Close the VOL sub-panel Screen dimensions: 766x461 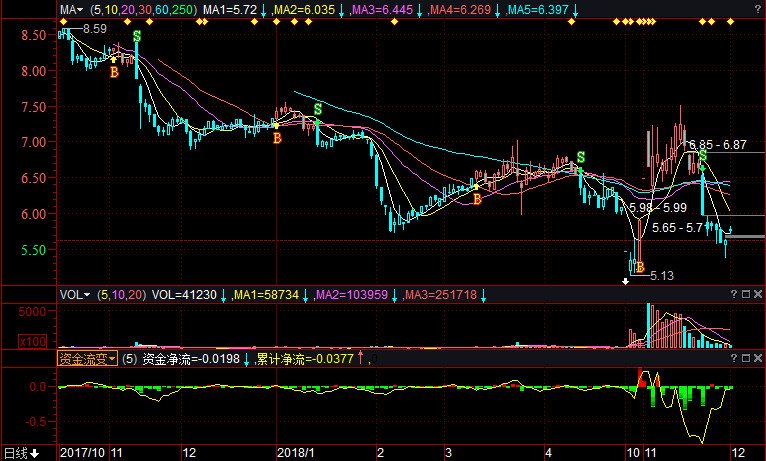click(758, 294)
